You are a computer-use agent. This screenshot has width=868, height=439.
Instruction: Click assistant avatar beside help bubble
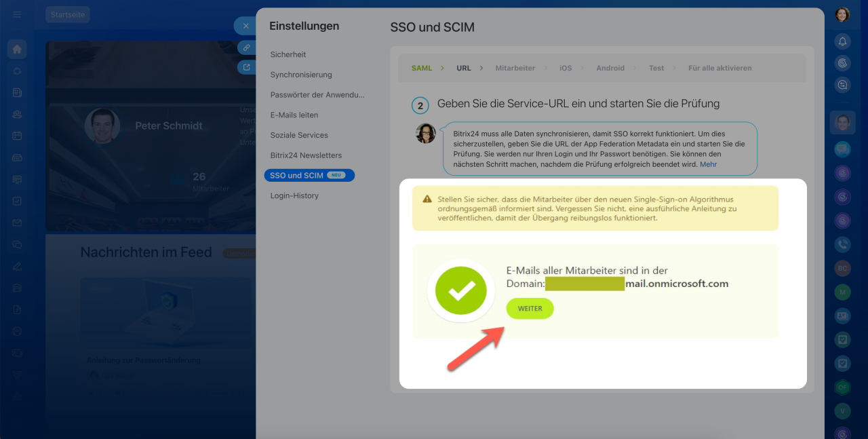pyautogui.click(x=426, y=133)
